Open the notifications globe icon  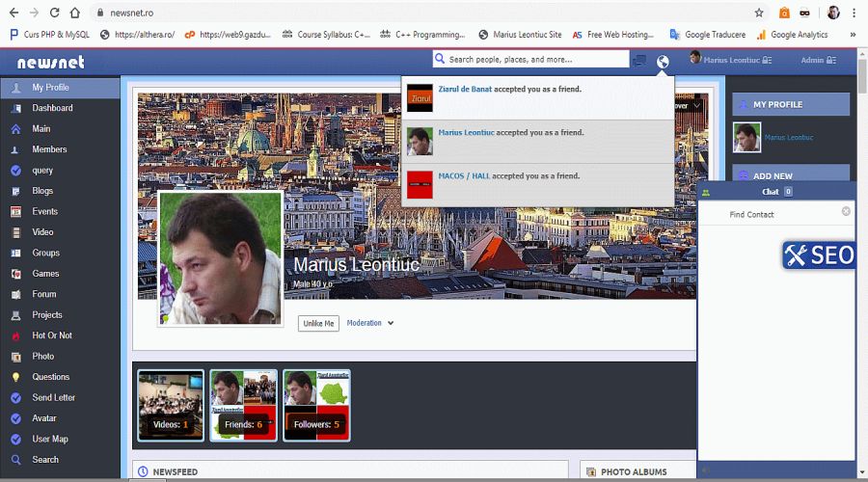(663, 61)
